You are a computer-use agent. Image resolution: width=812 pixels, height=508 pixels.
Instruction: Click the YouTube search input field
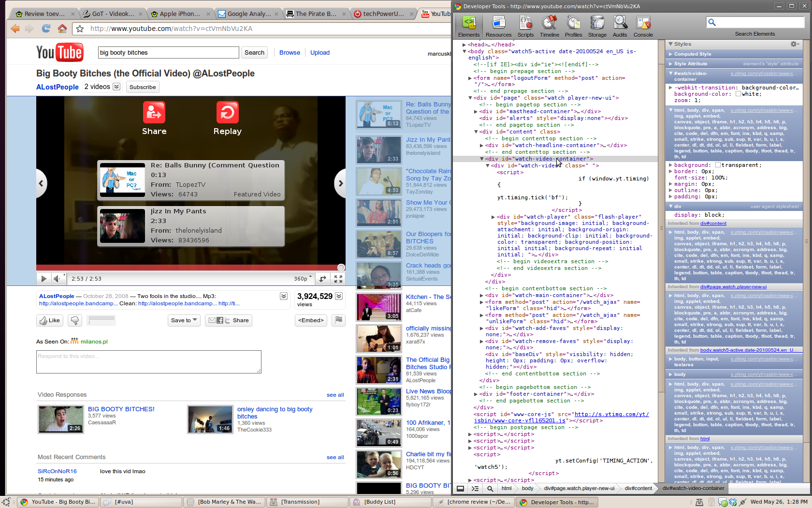click(168, 52)
